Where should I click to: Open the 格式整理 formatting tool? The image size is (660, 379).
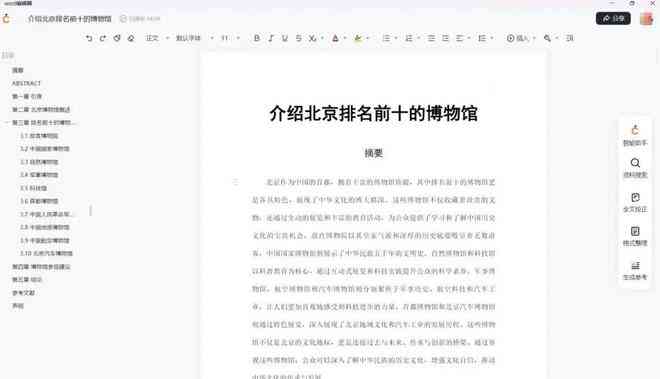pos(635,236)
